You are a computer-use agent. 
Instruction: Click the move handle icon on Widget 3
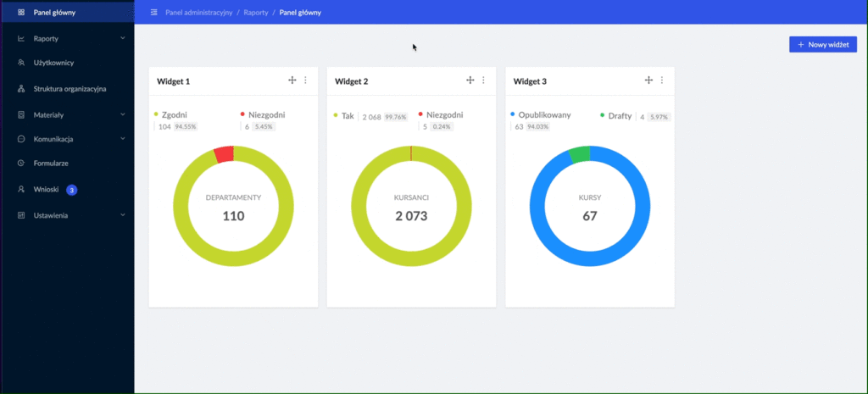(x=648, y=80)
